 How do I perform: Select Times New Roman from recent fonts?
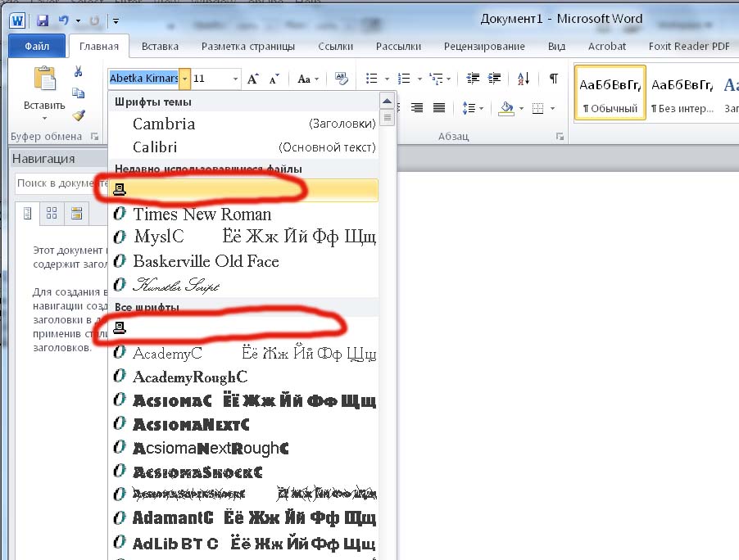pos(243,214)
